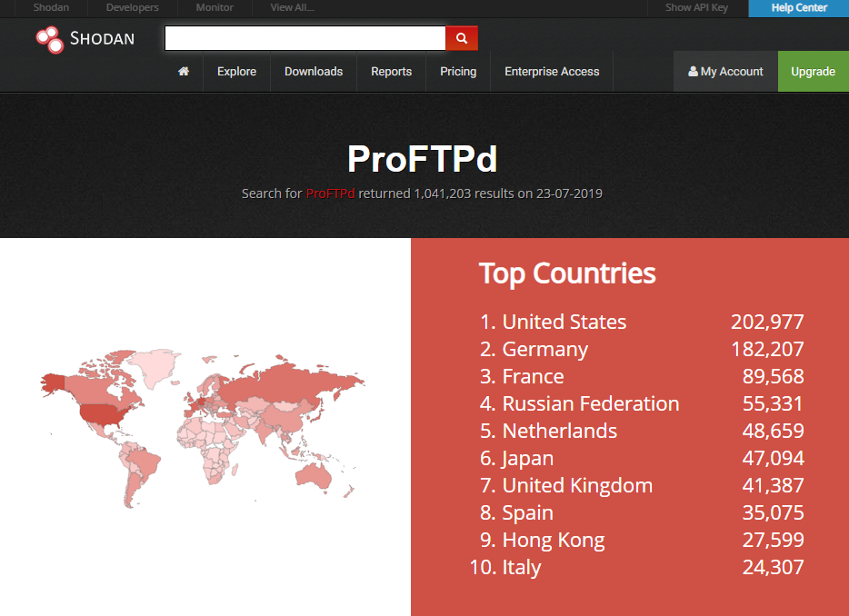Click the world map visualization
The image size is (849, 616).
pyautogui.click(x=203, y=428)
